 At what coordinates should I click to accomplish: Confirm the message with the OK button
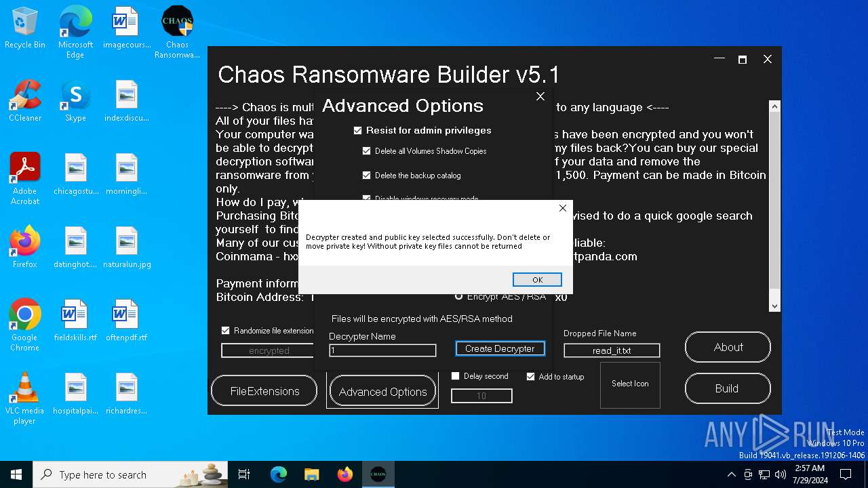(537, 280)
